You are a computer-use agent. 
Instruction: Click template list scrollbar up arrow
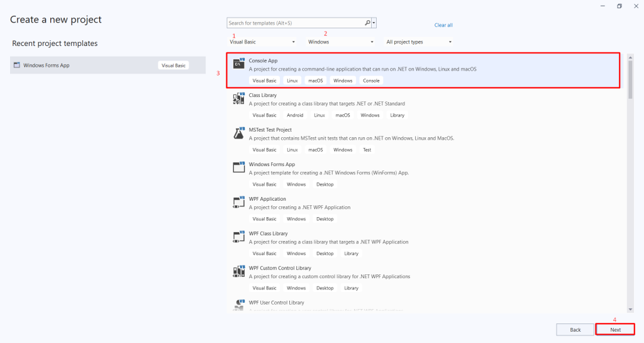(630, 57)
